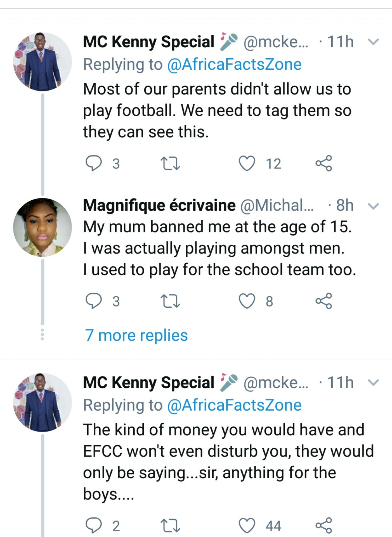
Task: Reply to the football parents tweet
Action: (x=94, y=163)
